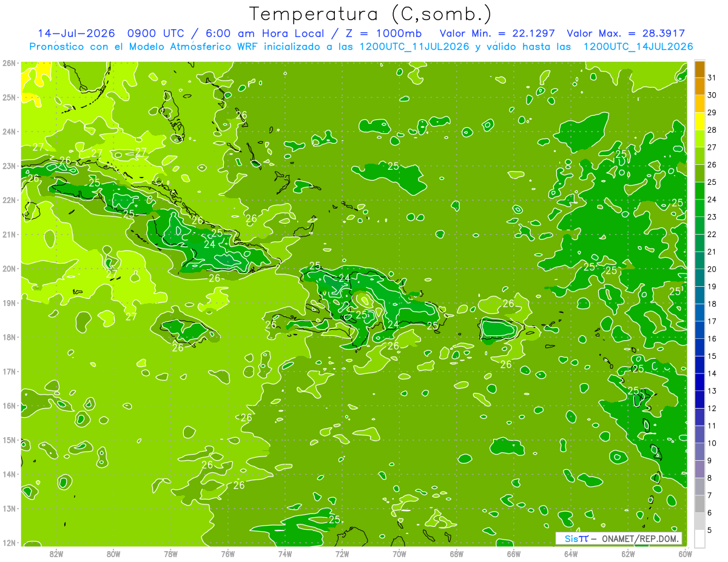Click the "26N" latitude axis label
Image resolution: width=728 pixels, height=562 pixels.
tap(8, 63)
